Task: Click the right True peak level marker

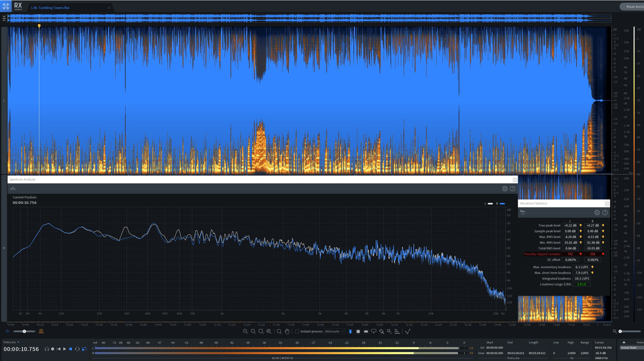Action: tap(603, 225)
